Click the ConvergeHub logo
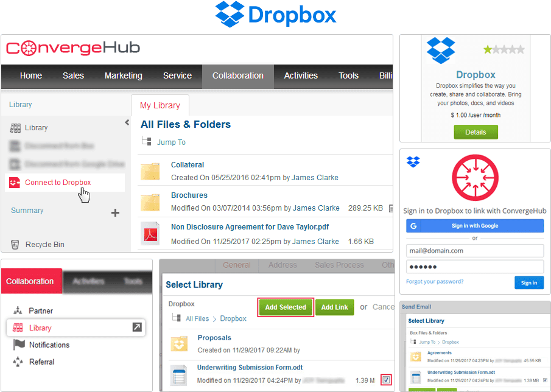551x392 pixels. (x=73, y=48)
